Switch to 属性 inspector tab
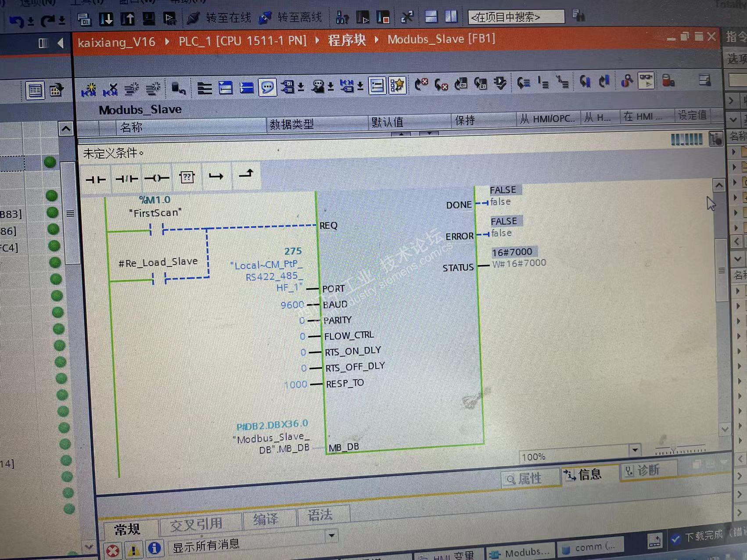Image resolution: width=747 pixels, height=560 pixels. (530, 478)
